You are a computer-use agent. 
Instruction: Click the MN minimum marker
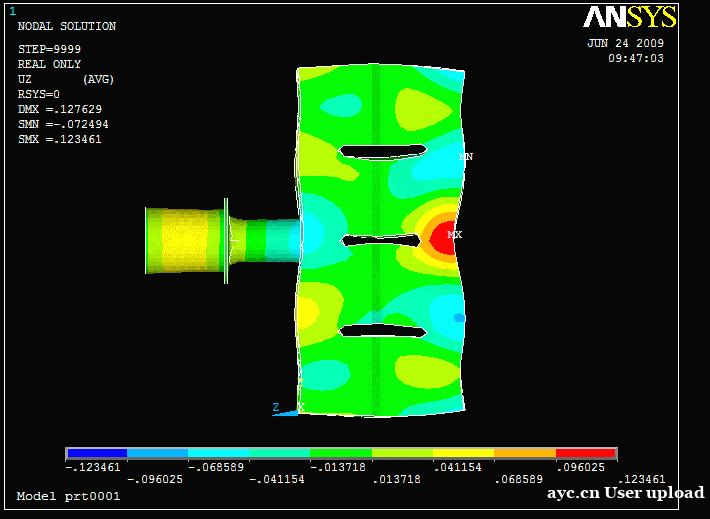click(x=466, y=157)
